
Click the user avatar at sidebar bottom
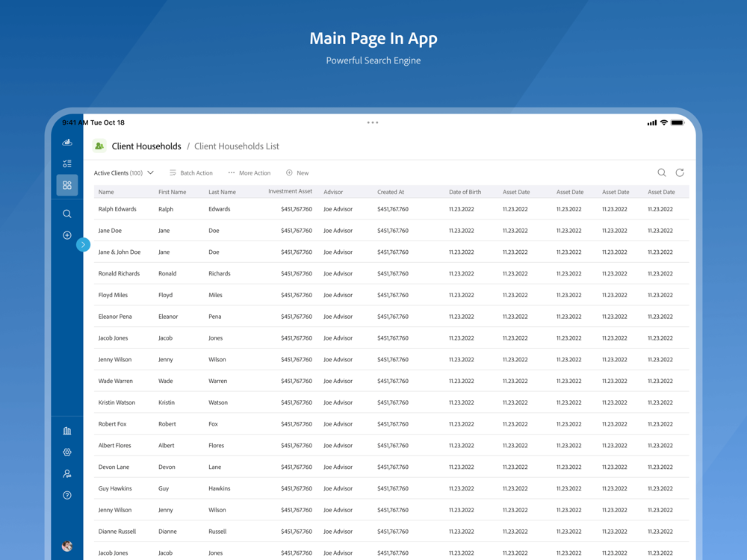click(67, 547)
